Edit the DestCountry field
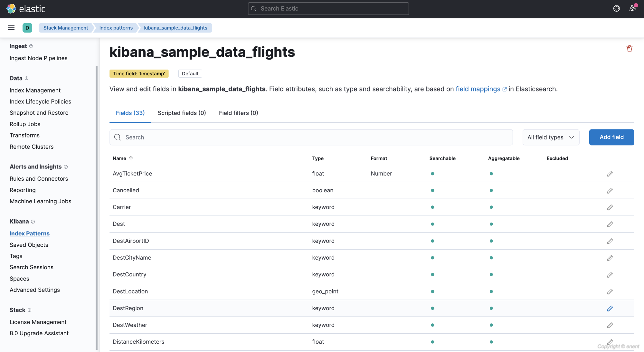Screen dimensions: 644x352 [610, 275]
